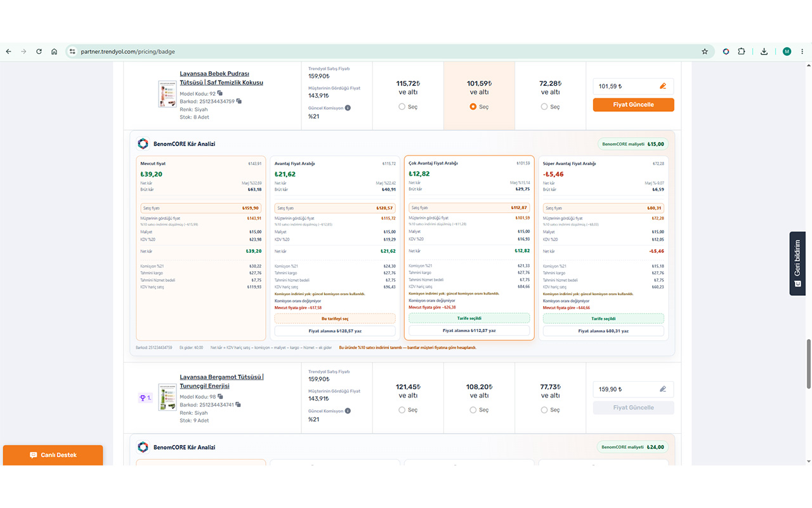
Task: Select the 101,59₺ ve altı option
Action: pos(473,107)
